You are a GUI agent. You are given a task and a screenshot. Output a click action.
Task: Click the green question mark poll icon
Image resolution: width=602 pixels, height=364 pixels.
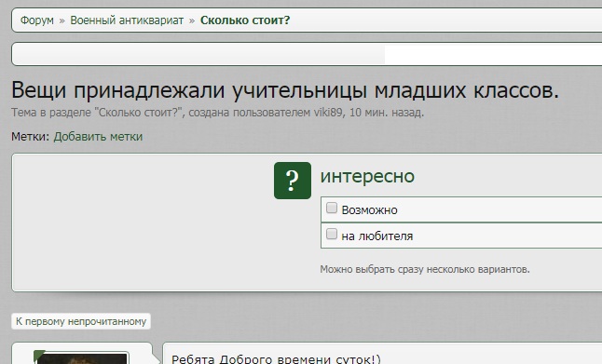coord(293,181)
